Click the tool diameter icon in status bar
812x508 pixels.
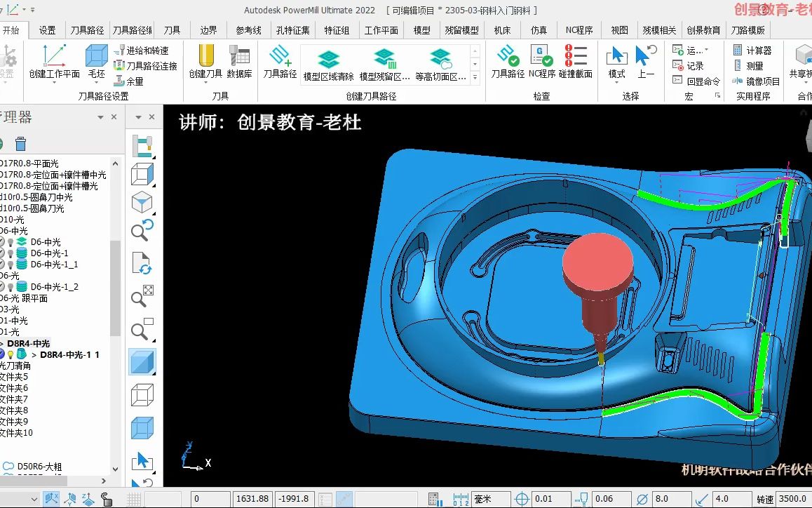click(x=642, y=499)
